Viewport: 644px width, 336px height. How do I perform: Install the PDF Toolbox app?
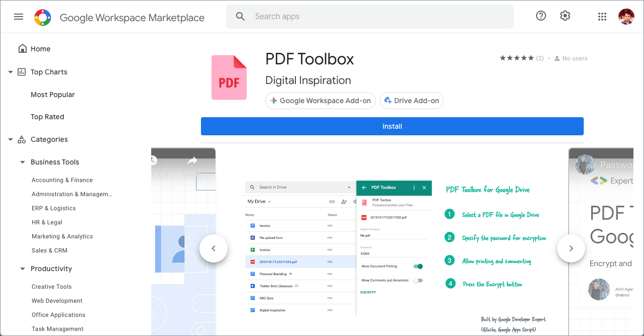point(392,126)
